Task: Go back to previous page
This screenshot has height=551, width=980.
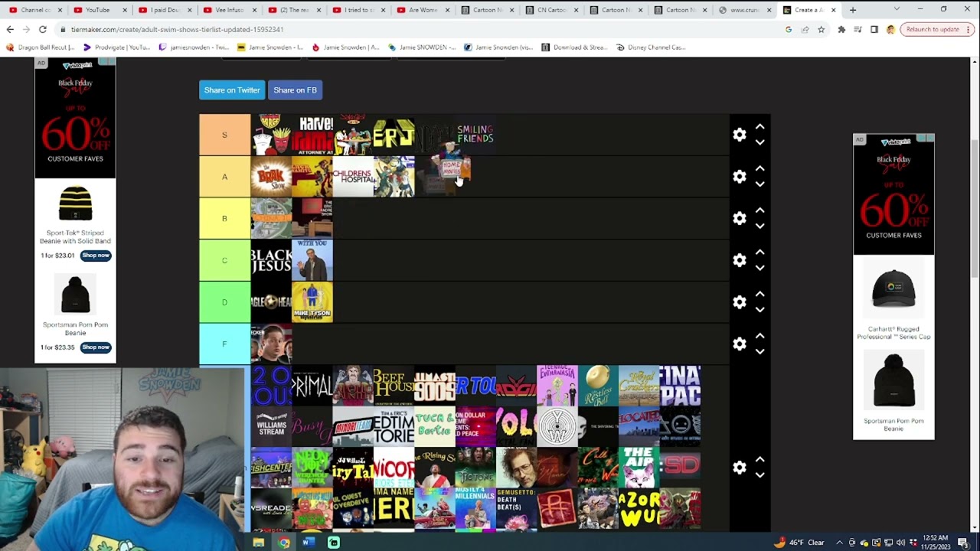Action: pyautogui.click(x=10, y=29)
